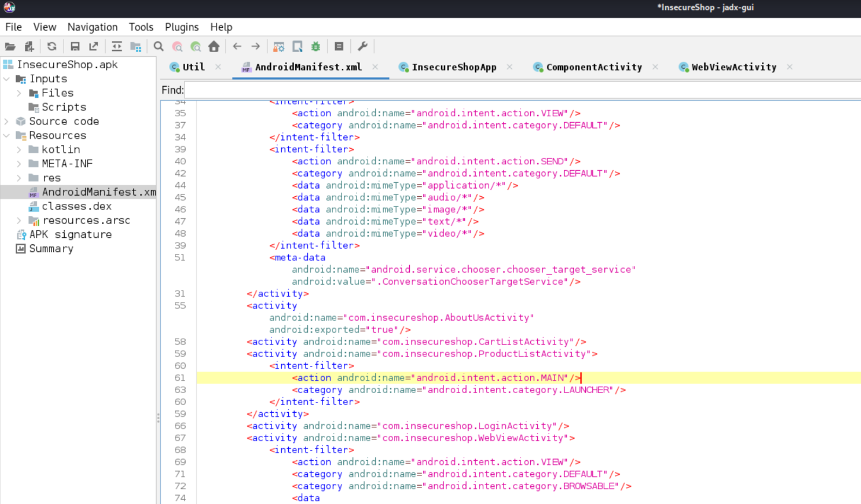Open the Navigation menu
The height and width of the screenshot is (504, 861).
[x=93, y=27]
